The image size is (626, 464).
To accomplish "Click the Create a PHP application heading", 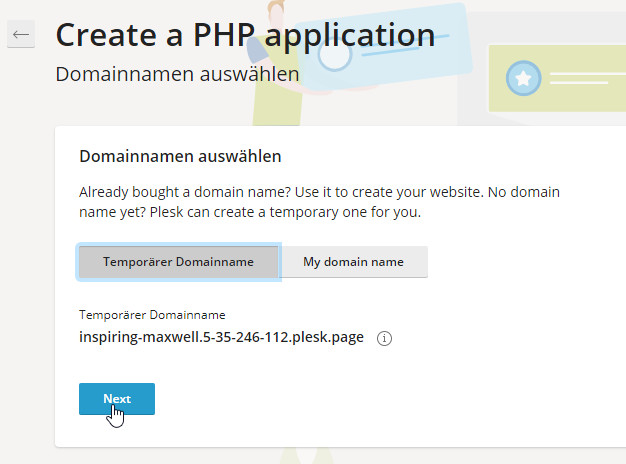I will (245, 35).
